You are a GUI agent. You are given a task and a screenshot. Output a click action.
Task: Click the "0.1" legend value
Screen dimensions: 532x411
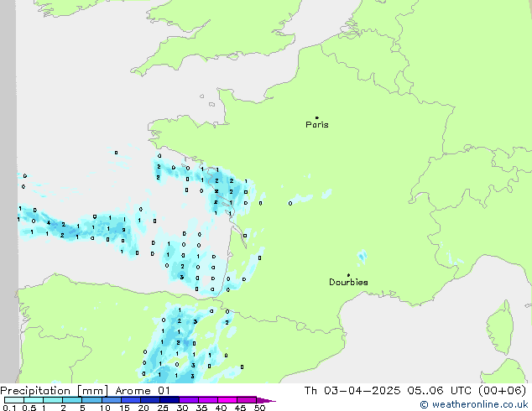(9, 408)
